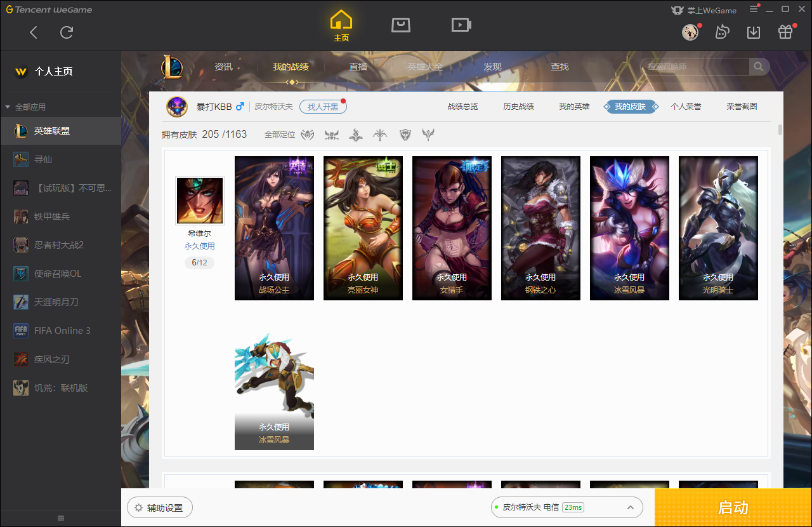Screen dimensions: 812x527
Task: Filter by fourth role icon in row
Action: tap(380, 135)
